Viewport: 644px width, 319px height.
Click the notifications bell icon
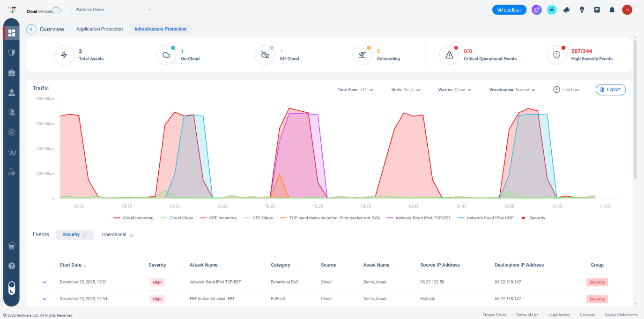612,9
